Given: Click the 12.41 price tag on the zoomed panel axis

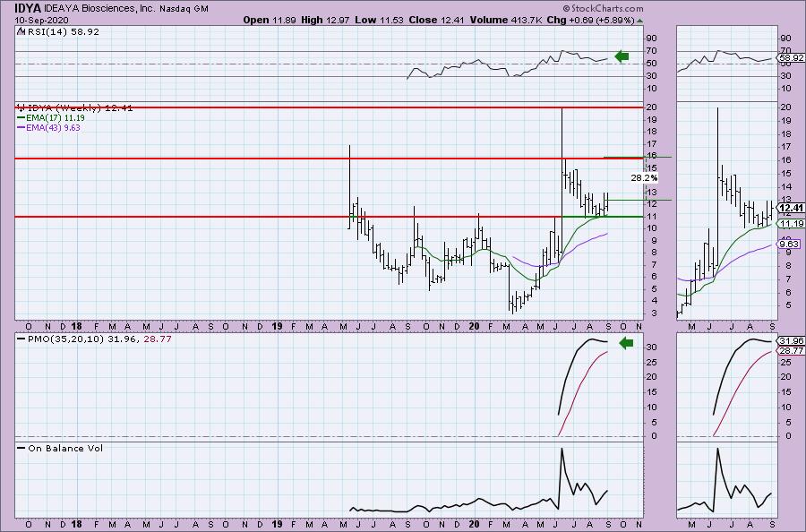Looking at the screenshot, I should coord(791,208).
